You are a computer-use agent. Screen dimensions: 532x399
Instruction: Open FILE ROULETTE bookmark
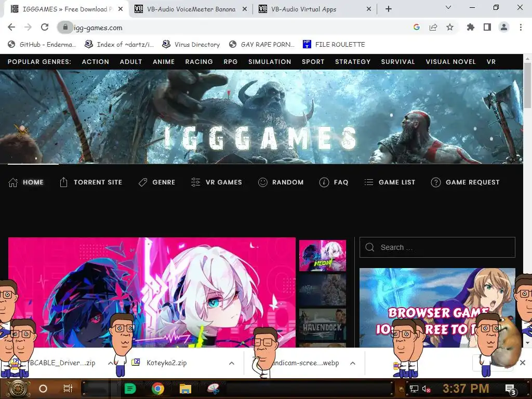(334, 45)
